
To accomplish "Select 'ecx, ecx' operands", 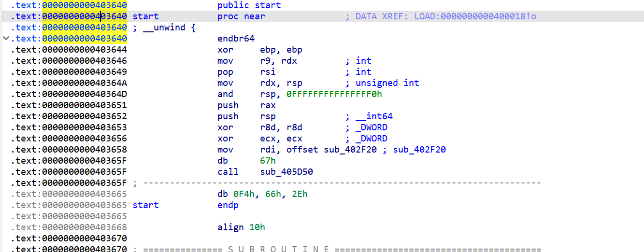I will pos(281,139).
